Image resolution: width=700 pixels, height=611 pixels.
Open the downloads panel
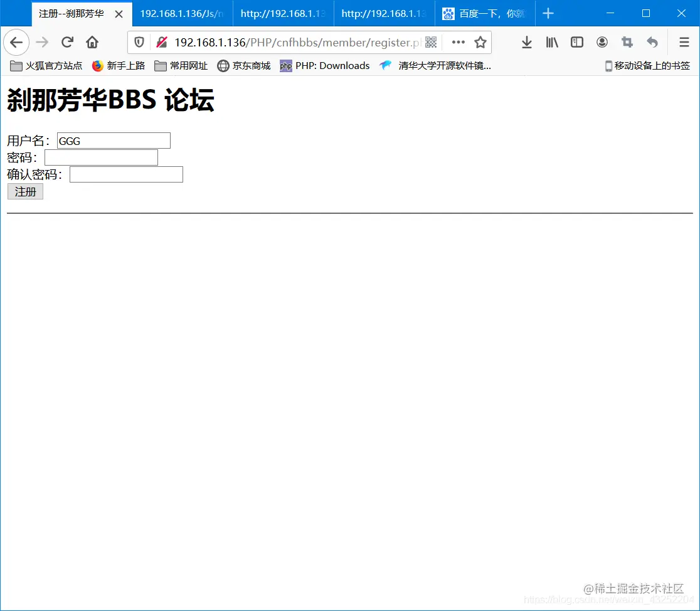(527, 43)
